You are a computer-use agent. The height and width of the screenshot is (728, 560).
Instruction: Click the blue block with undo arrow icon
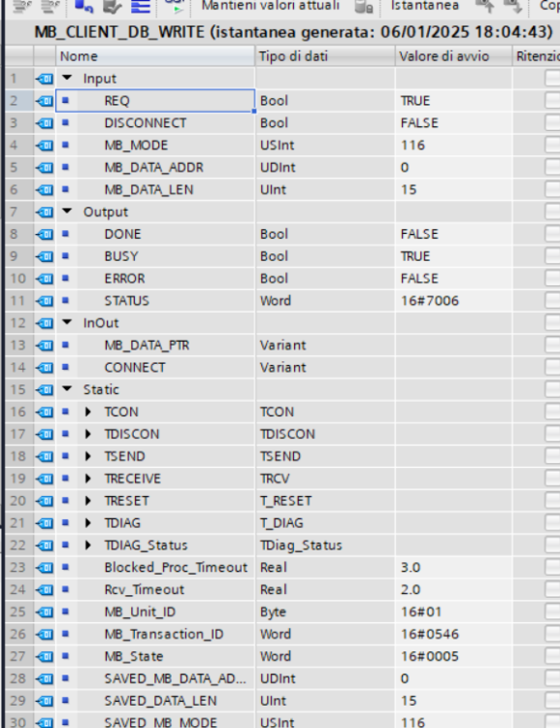tap(83, 6)
